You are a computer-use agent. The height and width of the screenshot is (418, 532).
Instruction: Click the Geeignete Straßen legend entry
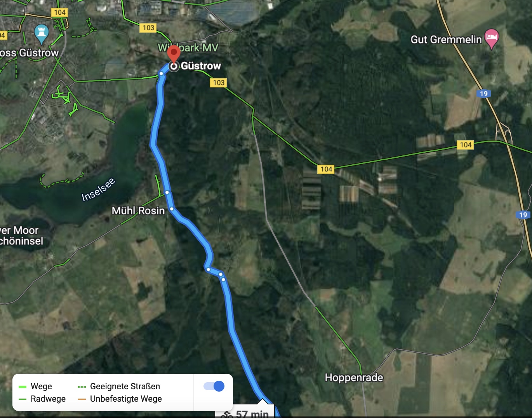point(119,386)
